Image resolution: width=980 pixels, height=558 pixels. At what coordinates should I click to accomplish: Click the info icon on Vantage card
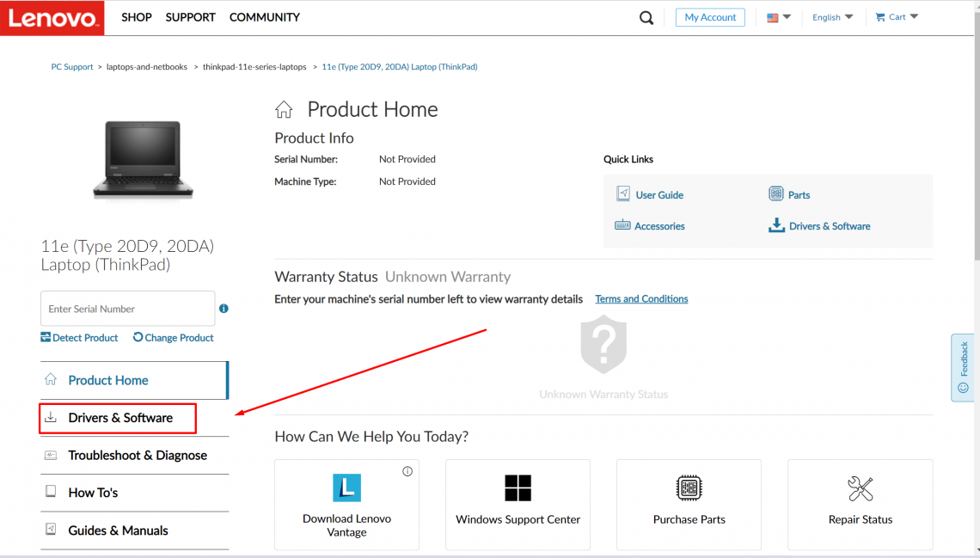(407, 471)
